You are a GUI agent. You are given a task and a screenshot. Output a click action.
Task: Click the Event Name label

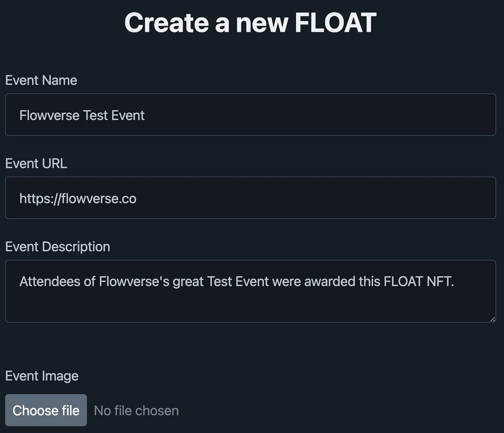click(x=41, y=80)
